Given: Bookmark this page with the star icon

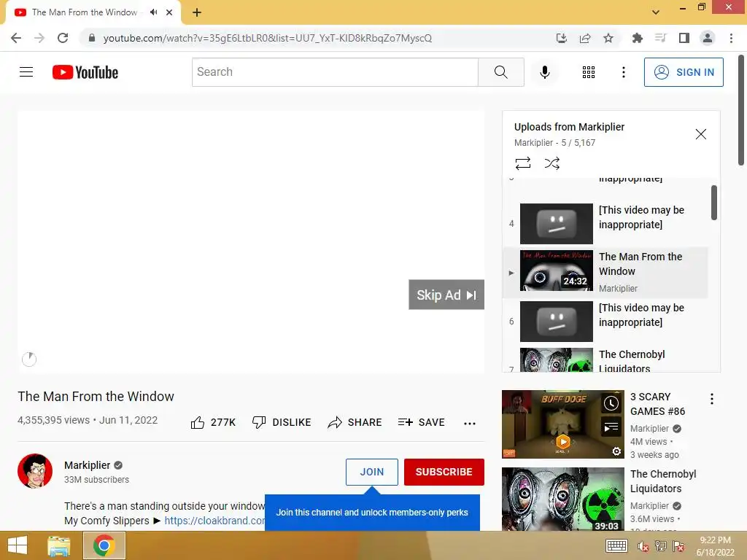Looking at the screenshot, I should click(x=608, y=38).
